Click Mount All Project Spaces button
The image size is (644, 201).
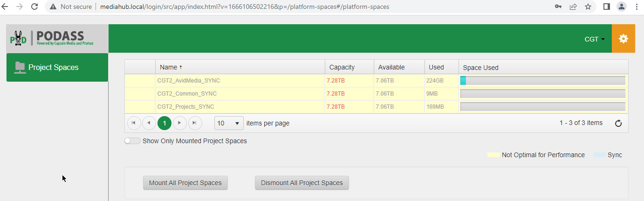point(185,183)
